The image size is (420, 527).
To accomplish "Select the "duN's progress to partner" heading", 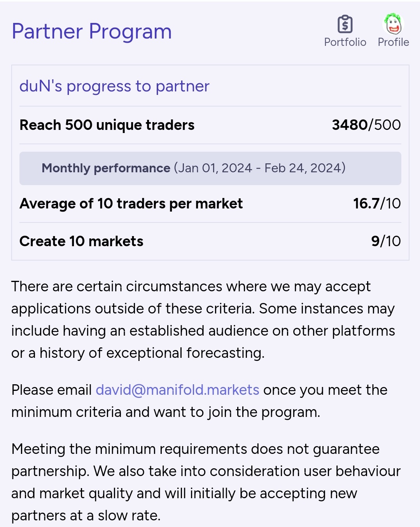I will (114, 86).
